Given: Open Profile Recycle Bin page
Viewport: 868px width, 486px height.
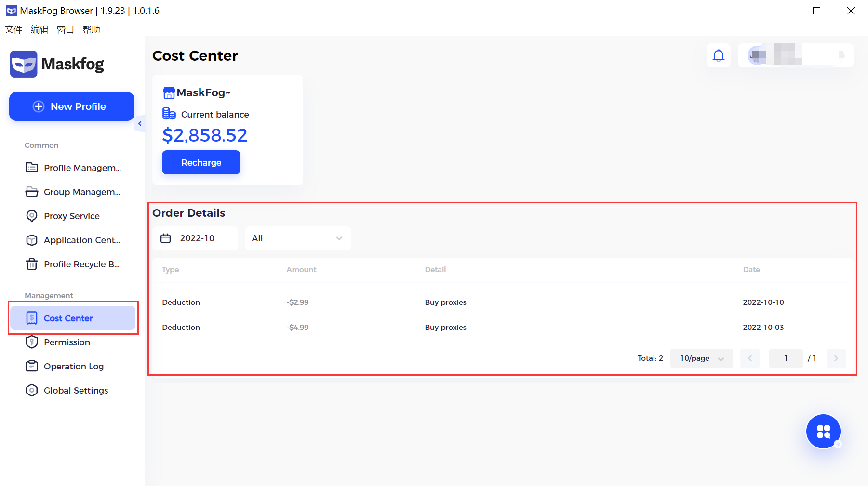Looking at the screenshot, I should 73,264.
